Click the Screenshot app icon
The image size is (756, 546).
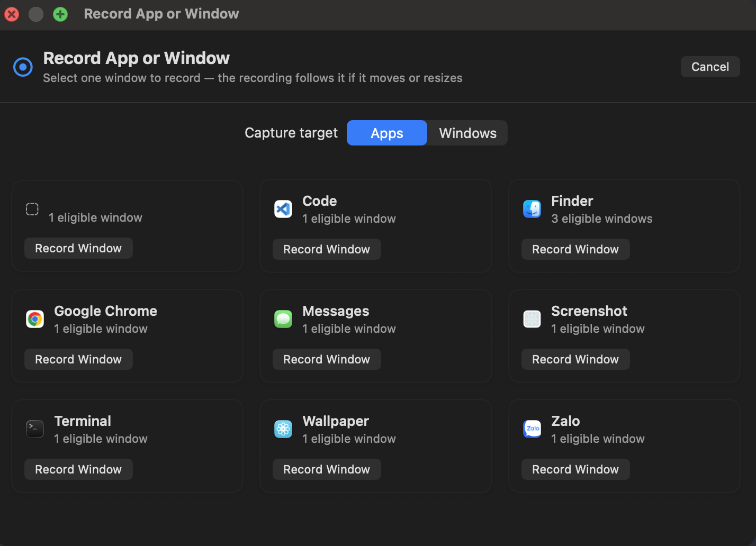pyautogui.click(x=532, y=319)
